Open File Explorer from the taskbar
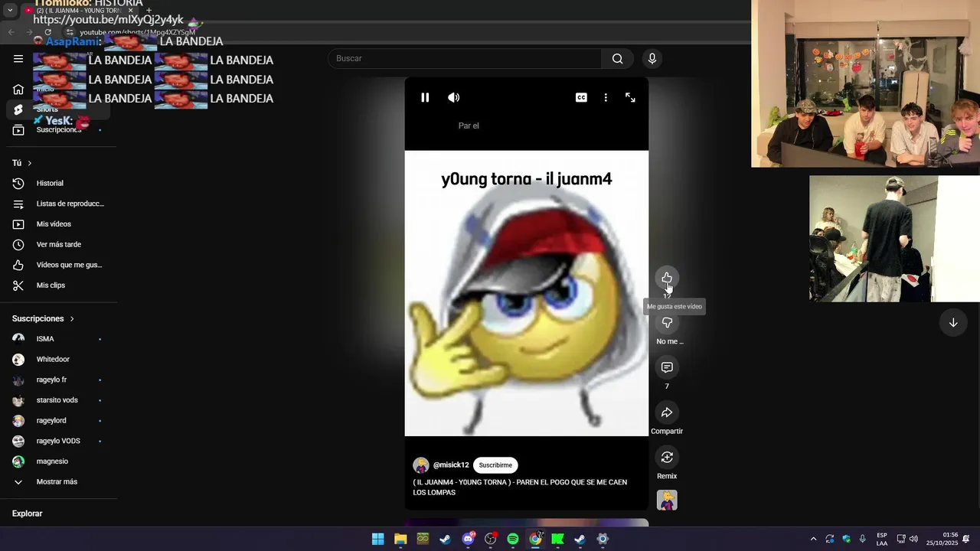 tap(400, 539)
